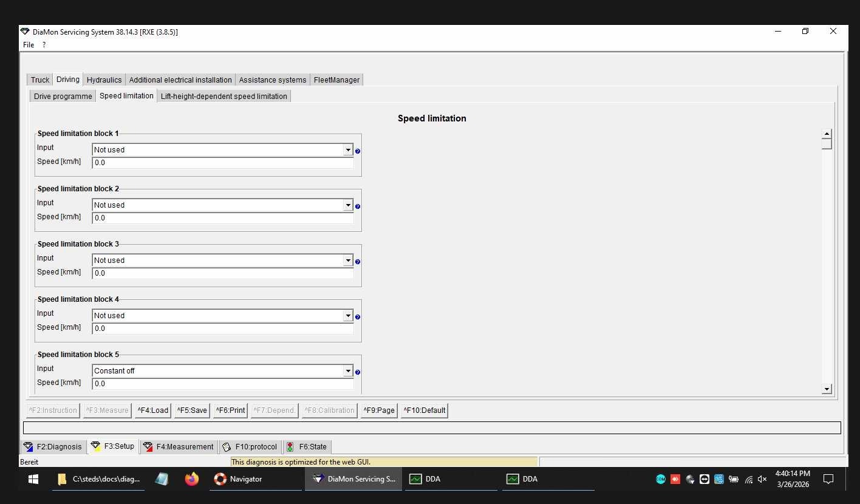The height and width of the screenshot is (504, 860).
Task: Open Windows notification center
Action: point(828,479)
